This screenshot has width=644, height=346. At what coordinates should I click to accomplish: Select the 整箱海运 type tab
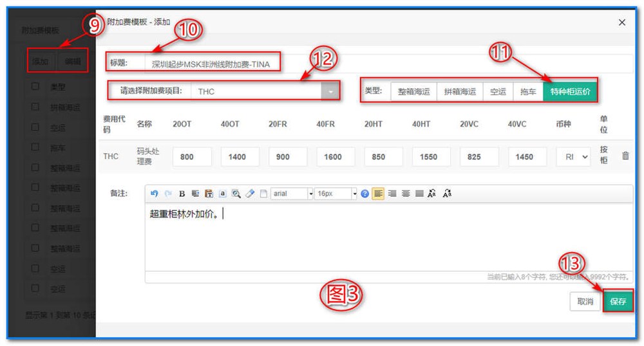point(413,91)
